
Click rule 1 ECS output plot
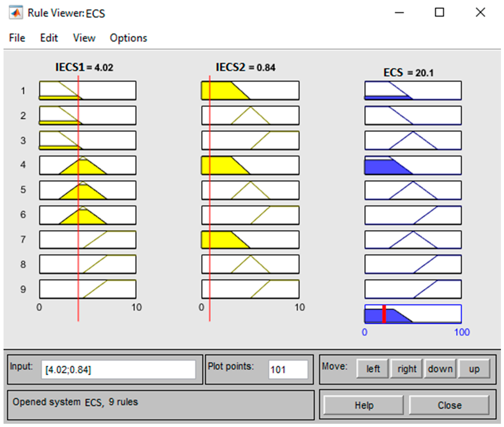point(413,91)
